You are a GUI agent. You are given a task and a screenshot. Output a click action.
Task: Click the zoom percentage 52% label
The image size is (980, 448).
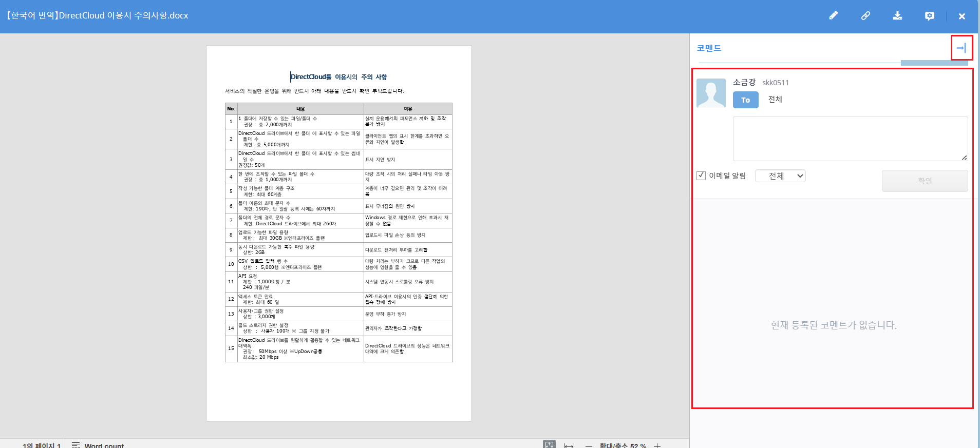pyautogui.click(x=623, y=445)
